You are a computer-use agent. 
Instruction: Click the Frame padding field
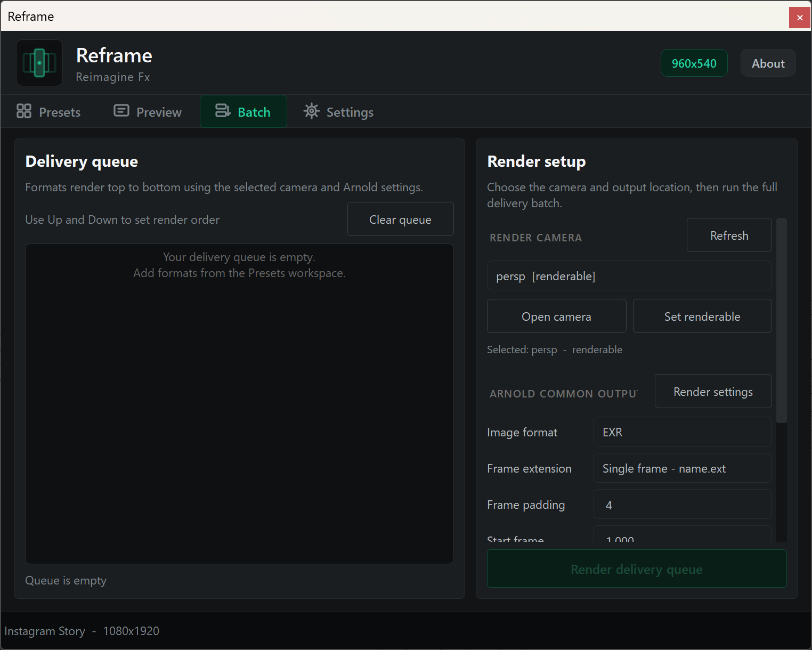[x=683, y=504]
